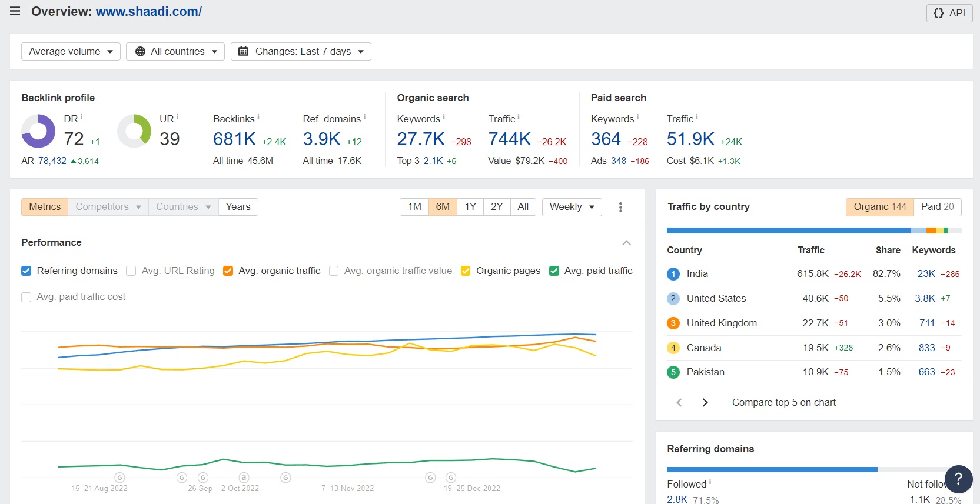Open chart options three-dot menu
The image size is (980, 504).
click(620, 207)
